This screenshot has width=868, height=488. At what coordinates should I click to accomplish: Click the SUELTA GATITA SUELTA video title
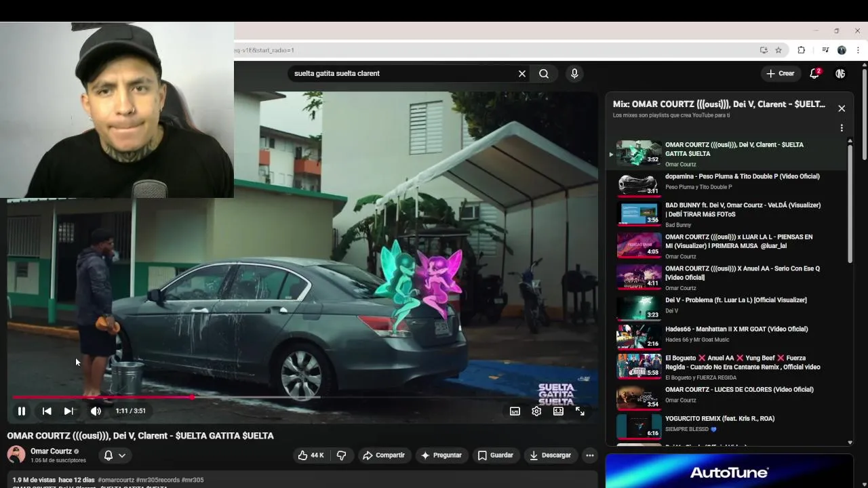coord(140,436)
